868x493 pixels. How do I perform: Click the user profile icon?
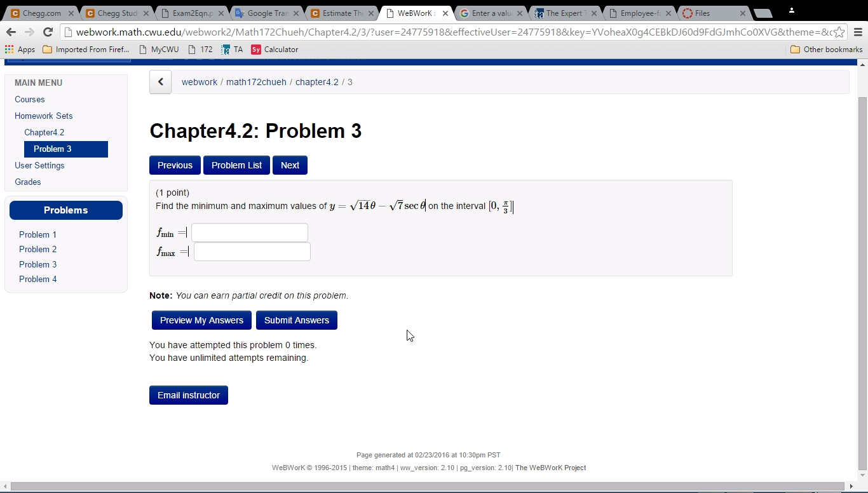(792, 10)
